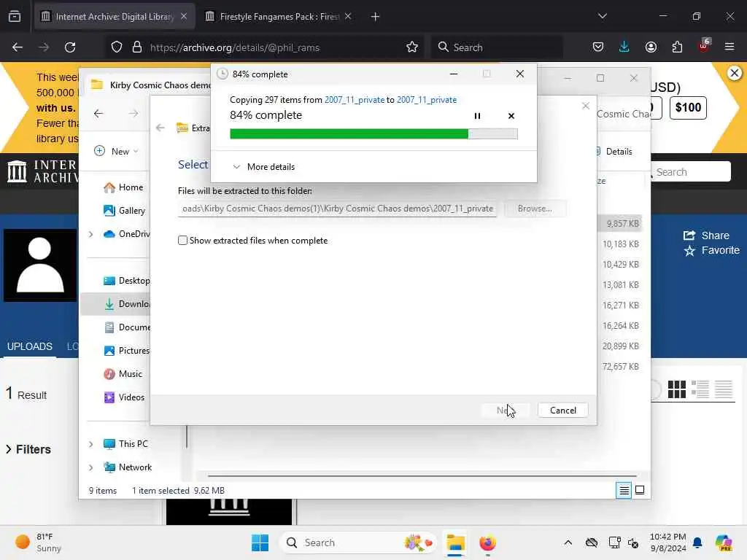
Task: Switch to Firestyle Fangames Pack tab
Action: pyautogui.click(x=279, y=17)
